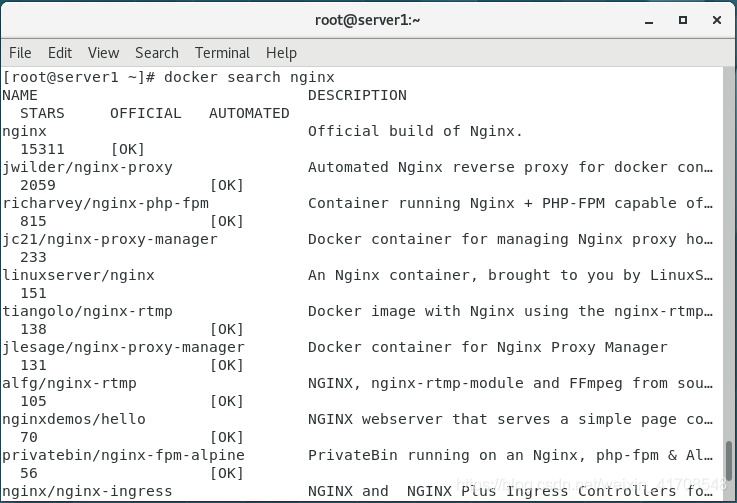
Task: Click 'Docker container for Nginx Proxy Manager' description
Action: [487, 347]
